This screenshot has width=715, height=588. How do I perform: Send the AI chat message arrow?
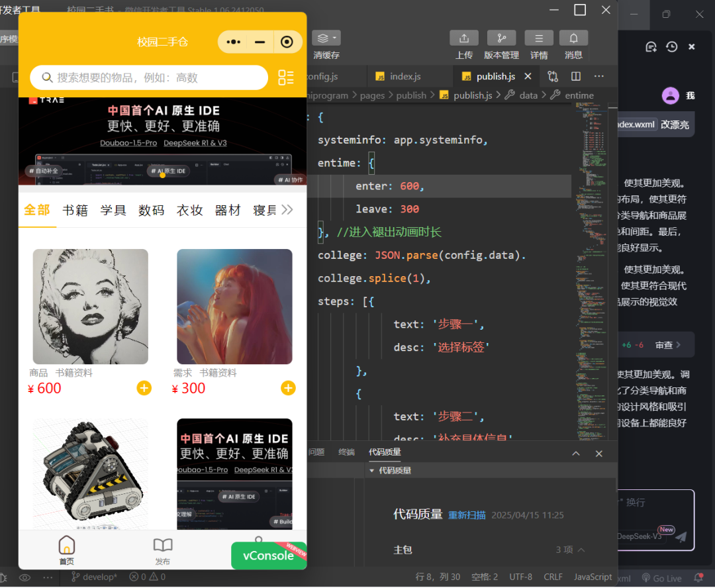pyautogui.click(x=681, y=537)
